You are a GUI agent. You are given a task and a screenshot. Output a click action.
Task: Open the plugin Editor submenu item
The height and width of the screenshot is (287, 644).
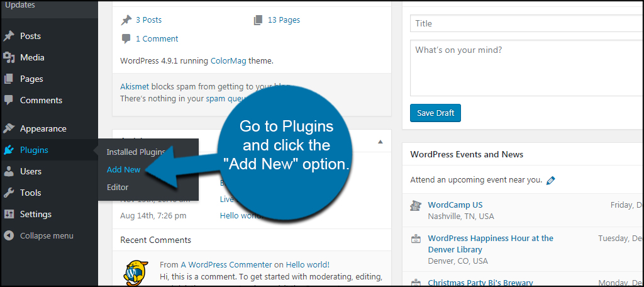pos(118,187)
